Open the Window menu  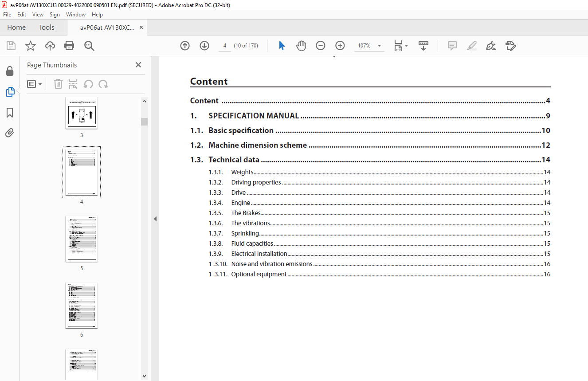[76, 15]
